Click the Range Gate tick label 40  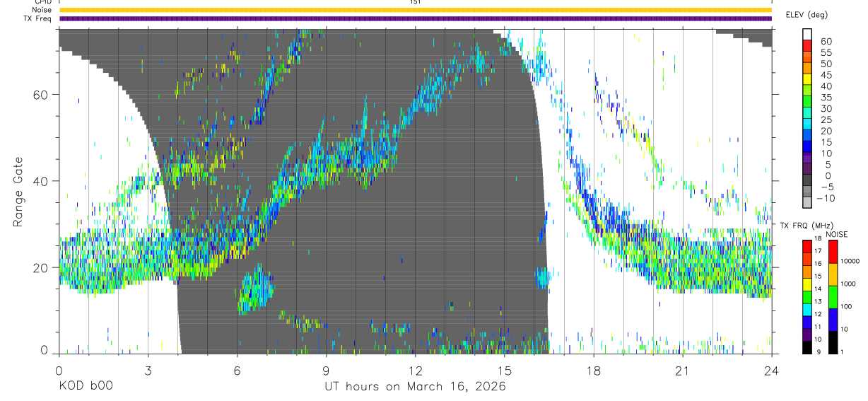(x=42, y=181)
